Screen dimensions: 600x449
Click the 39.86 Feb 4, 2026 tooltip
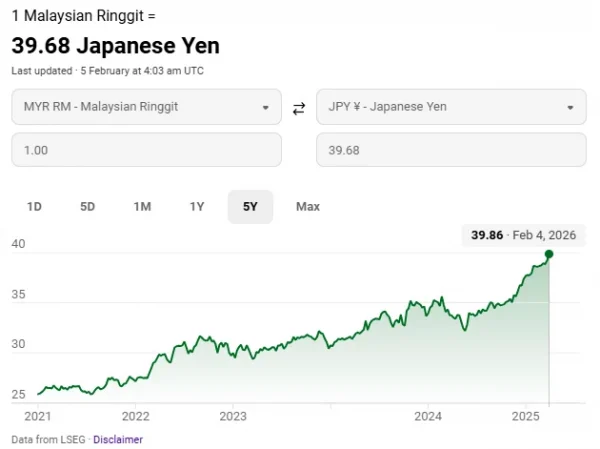pos(524,235)
